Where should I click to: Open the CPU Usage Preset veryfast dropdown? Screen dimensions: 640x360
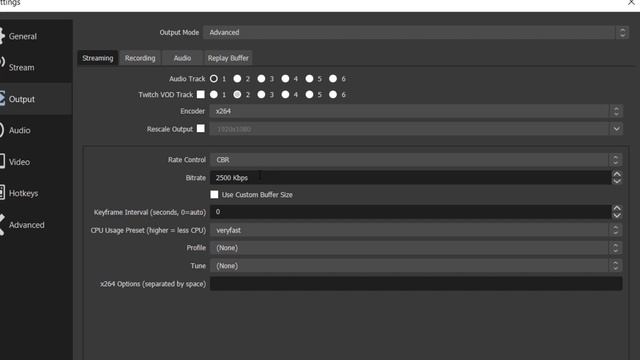pyautogui.click(x=416, y=230)
